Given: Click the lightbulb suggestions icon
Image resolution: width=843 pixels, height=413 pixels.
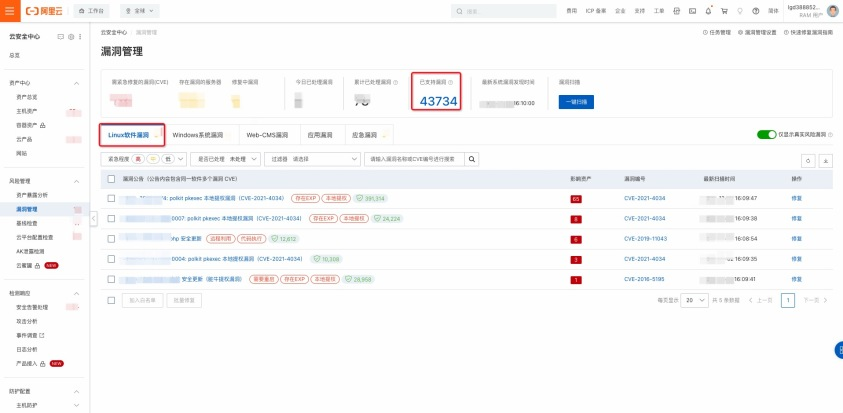Looking at the screenshot, I should click(740, 11).
